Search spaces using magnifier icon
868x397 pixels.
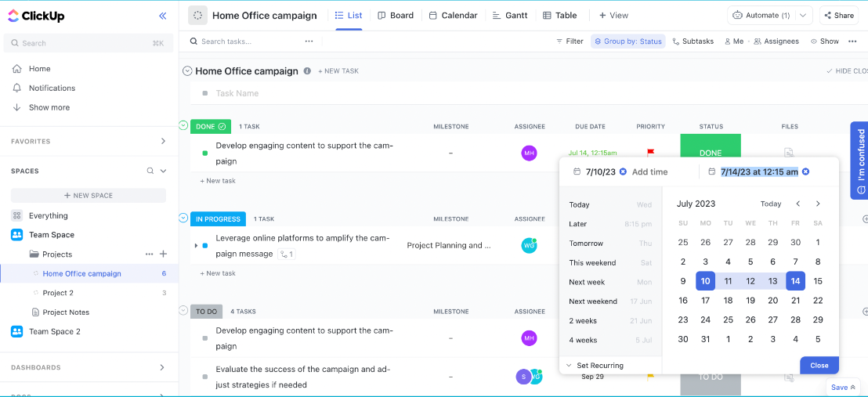pos(150,171)
